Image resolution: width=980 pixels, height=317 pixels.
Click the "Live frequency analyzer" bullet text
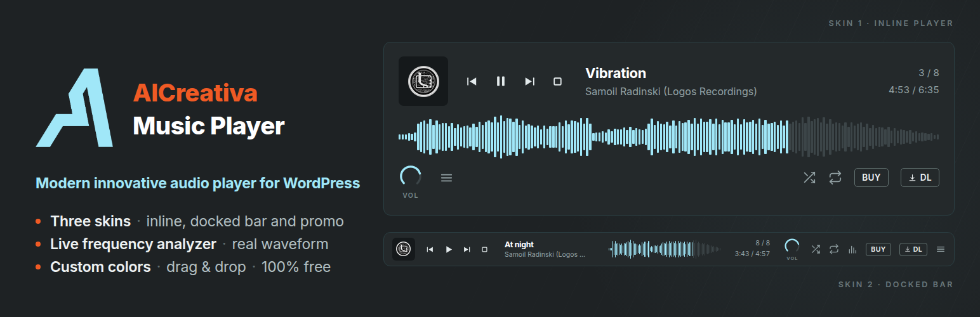pos(134,244)
